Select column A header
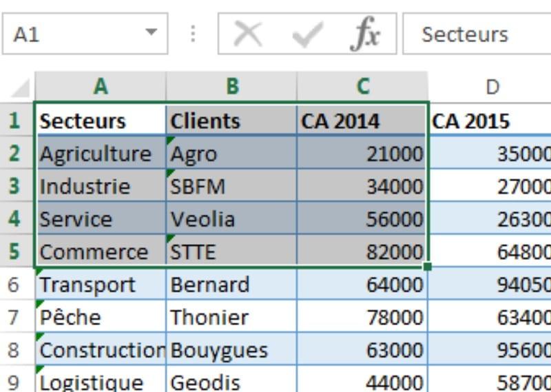The width and height of the screenshot is (551, 392). (x=101, y=86)
